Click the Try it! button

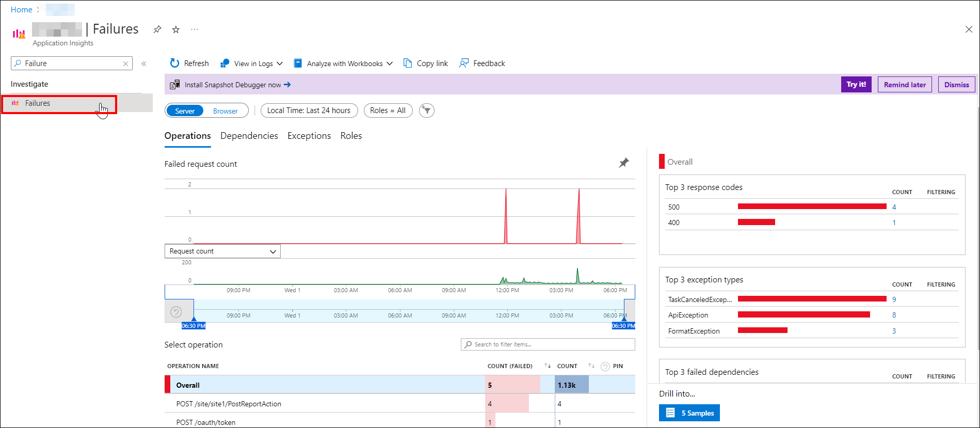(x=856, y=85)
